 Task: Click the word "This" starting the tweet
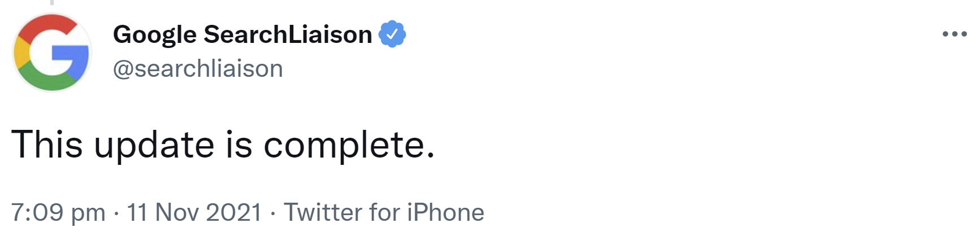click(x=47, y=145)
